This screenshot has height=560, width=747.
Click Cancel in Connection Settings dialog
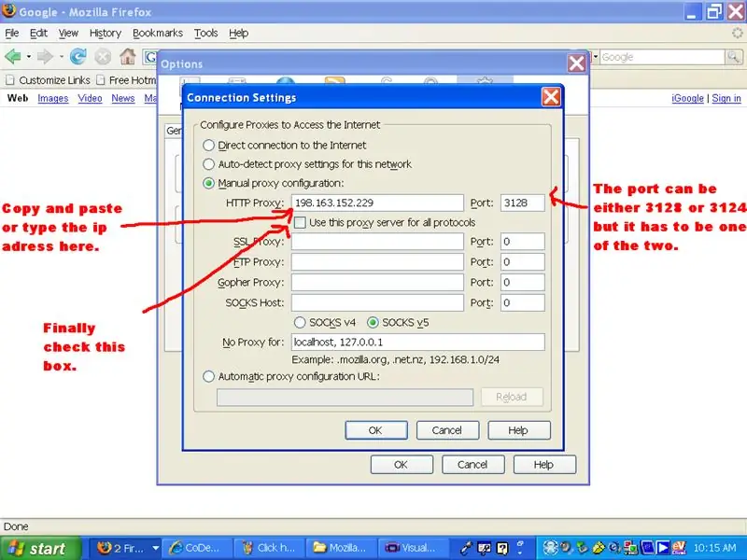pos(447,430)
